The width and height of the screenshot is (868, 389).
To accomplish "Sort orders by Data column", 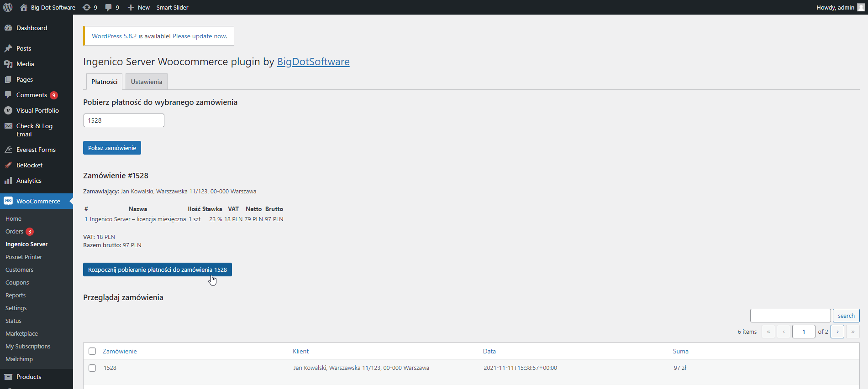I will (489, 351).
